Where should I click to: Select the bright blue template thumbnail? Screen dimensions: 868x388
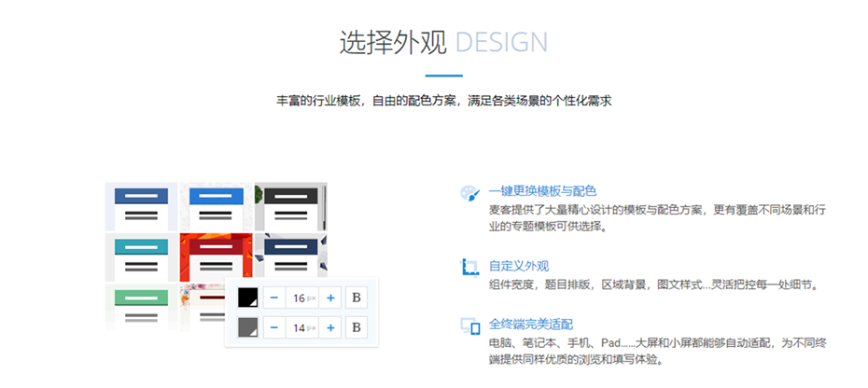click(x=216, y=206)
